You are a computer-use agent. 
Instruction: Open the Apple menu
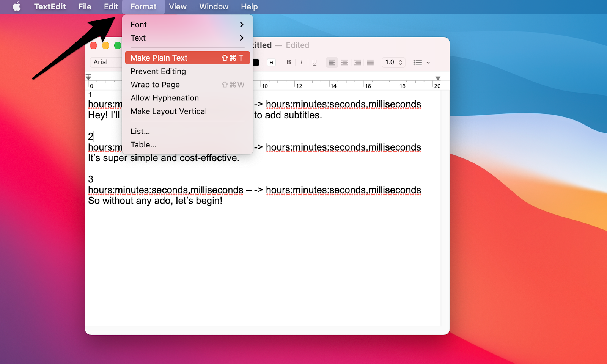click(x=17, y=6)
